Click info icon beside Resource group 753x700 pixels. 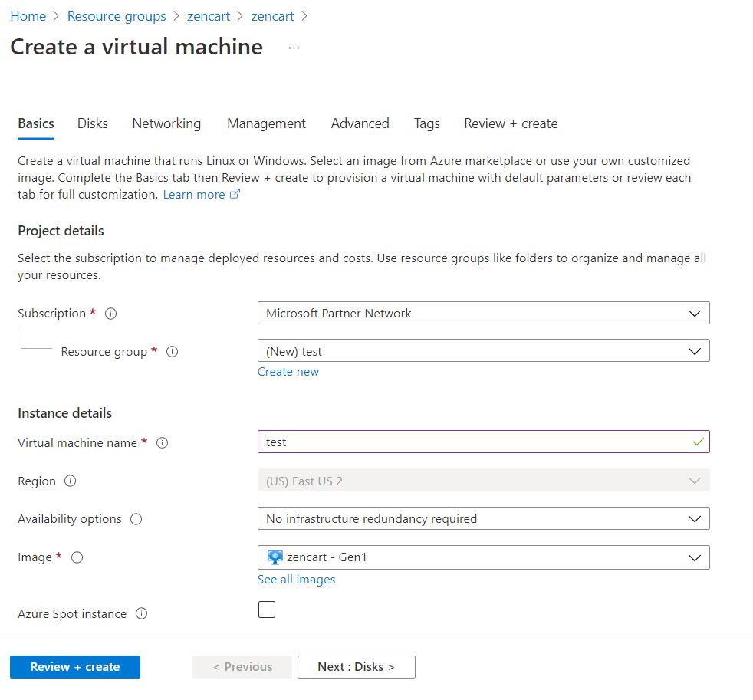(172, 352)
